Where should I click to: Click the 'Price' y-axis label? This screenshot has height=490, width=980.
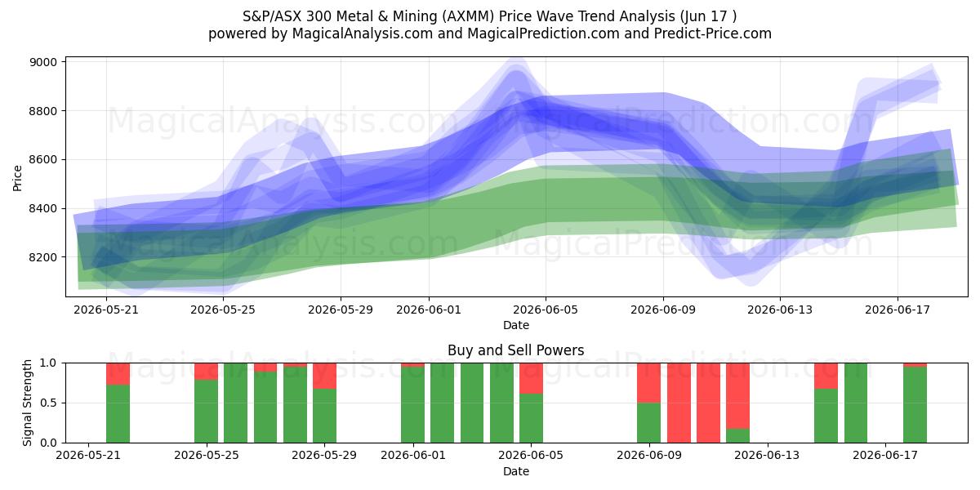click(18, 176)
